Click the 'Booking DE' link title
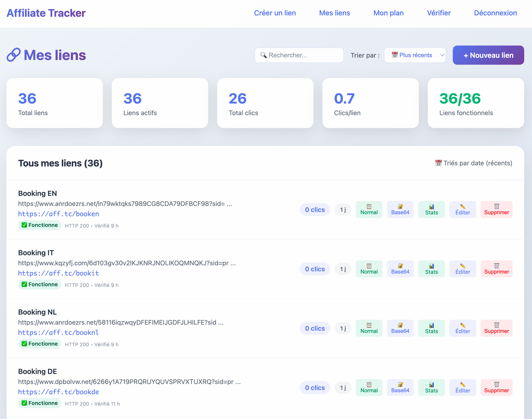The image size is (532, 419). tap(37, 371)
